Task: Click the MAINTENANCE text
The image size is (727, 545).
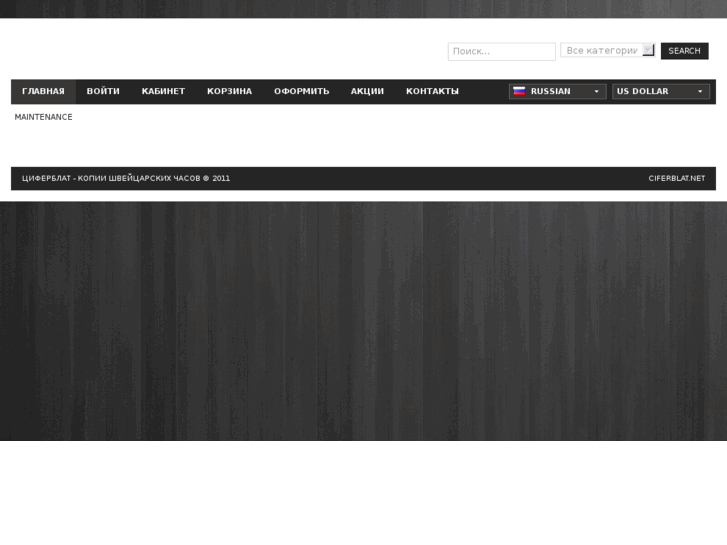Action: (x=44, y=117)
